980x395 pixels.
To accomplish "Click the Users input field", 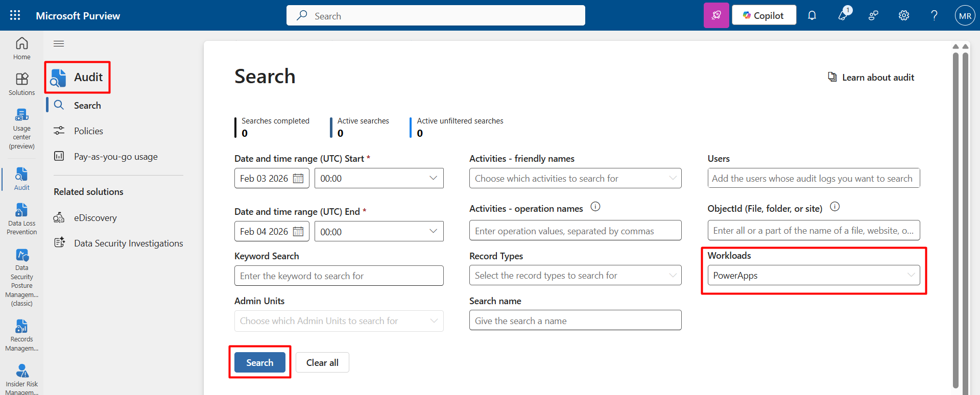I will (x=814, y=178).
